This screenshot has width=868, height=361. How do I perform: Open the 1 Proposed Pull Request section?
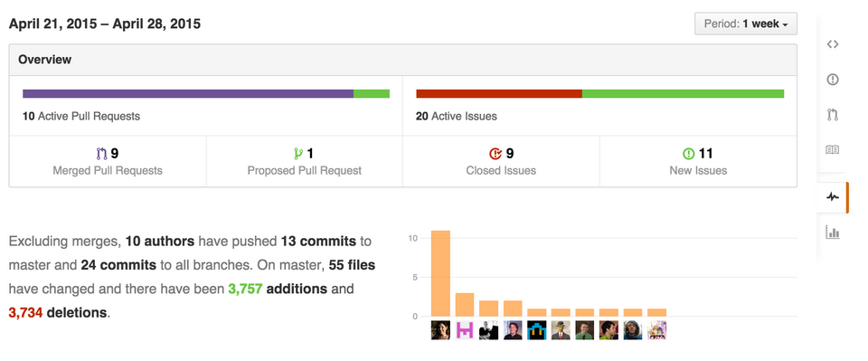(x=305, y=161)
